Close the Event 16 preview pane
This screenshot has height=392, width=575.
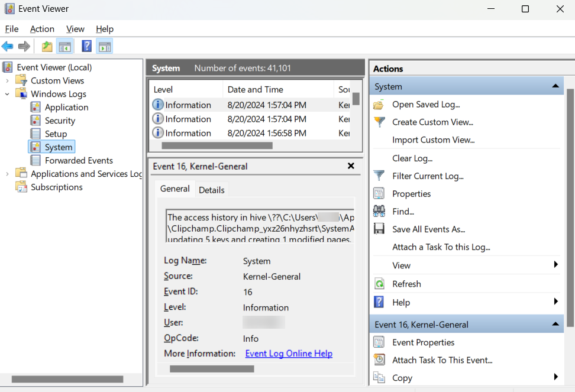click(351, 166)
